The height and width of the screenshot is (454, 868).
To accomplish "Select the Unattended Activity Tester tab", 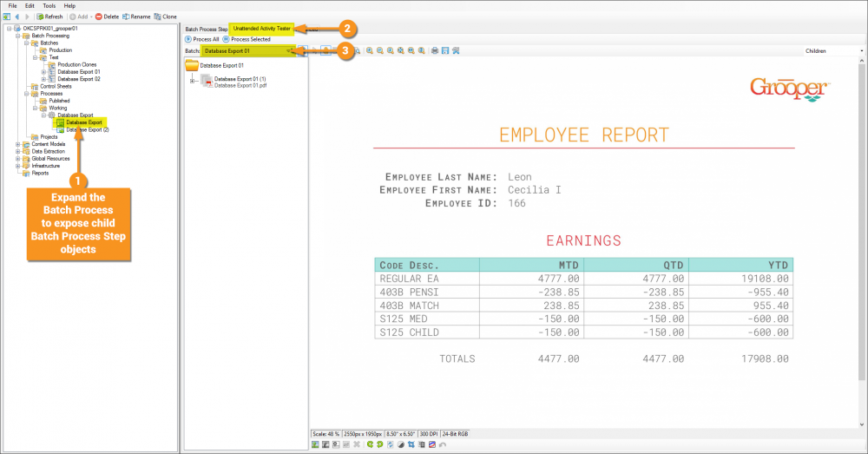I will [262, 29].
